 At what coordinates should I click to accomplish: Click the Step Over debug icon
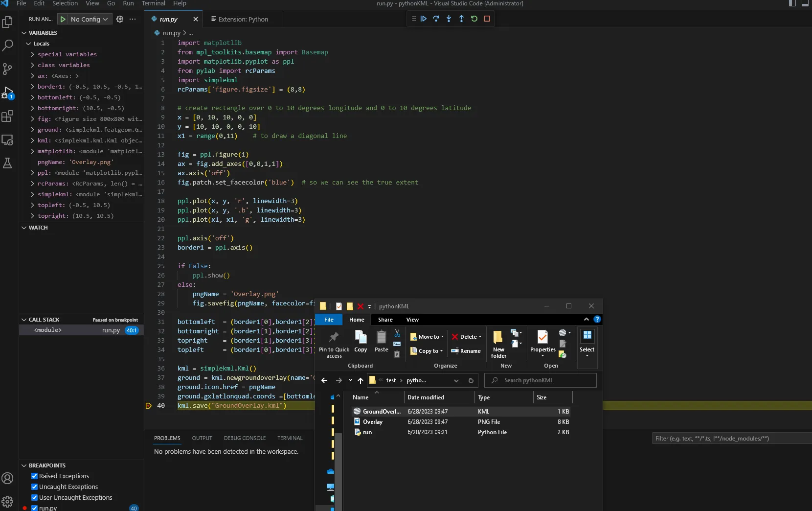436,19
